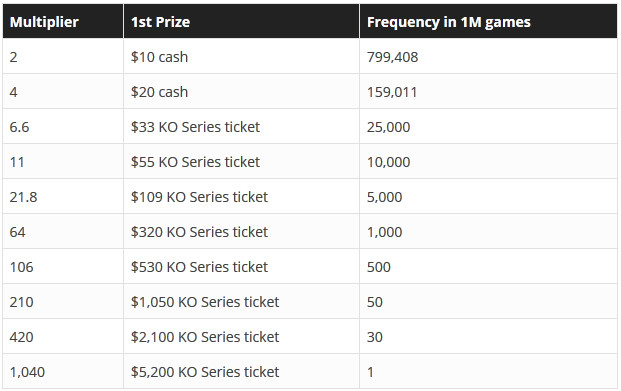This screenshot has width=621, height=391.
Task: Click the 6.6 multiplier cell
Action: point(63,126)
